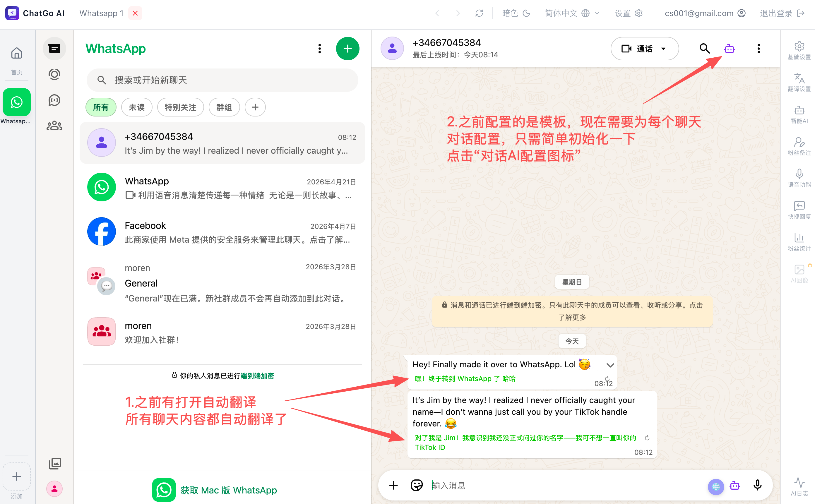Open the media gallery icon

(x=55, y=463)
